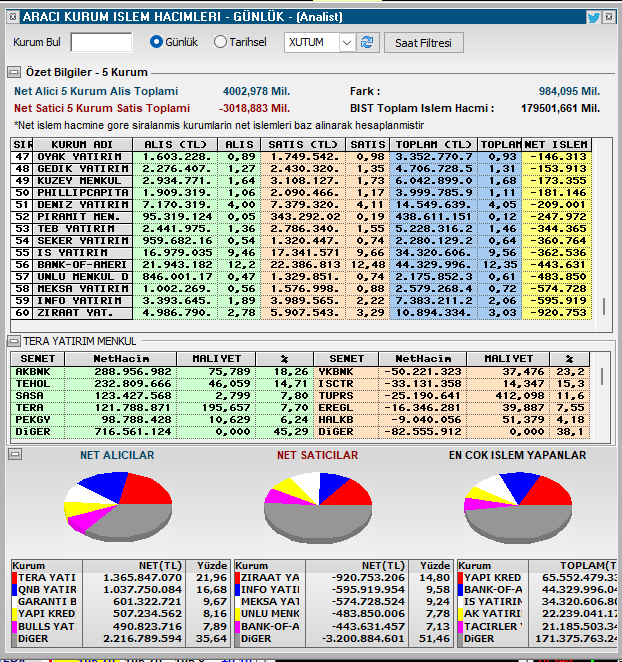
Task: Select the ZIRAAT YAT. row in table
Action: click(301, 313)
